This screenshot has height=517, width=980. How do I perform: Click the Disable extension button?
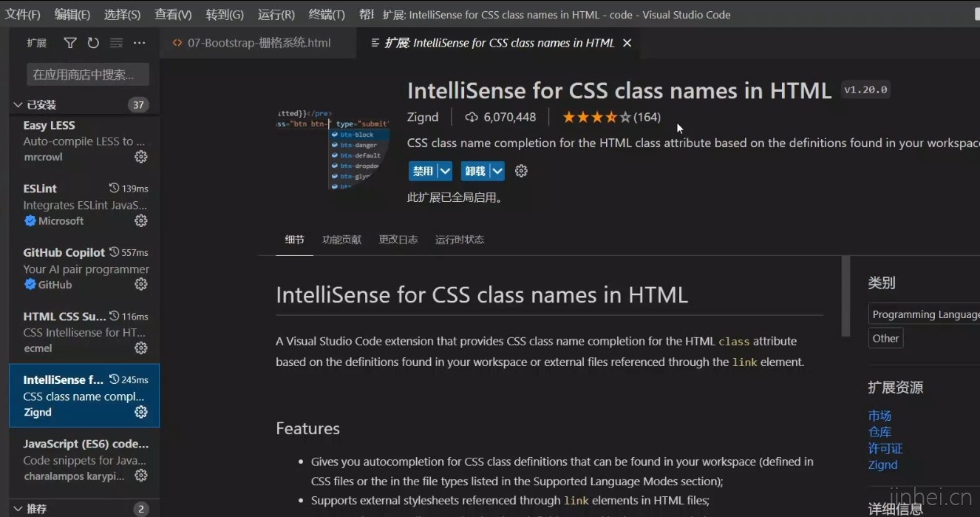point(423,171)
